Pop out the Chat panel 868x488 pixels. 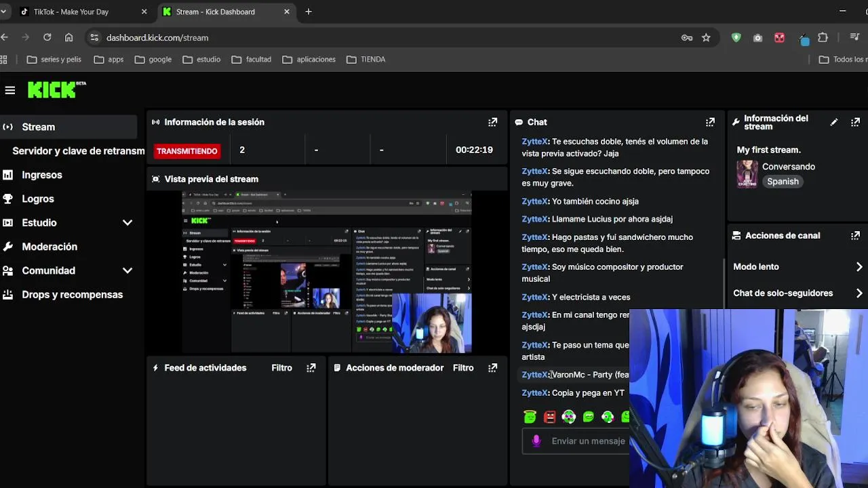click(x=710, y=122)
